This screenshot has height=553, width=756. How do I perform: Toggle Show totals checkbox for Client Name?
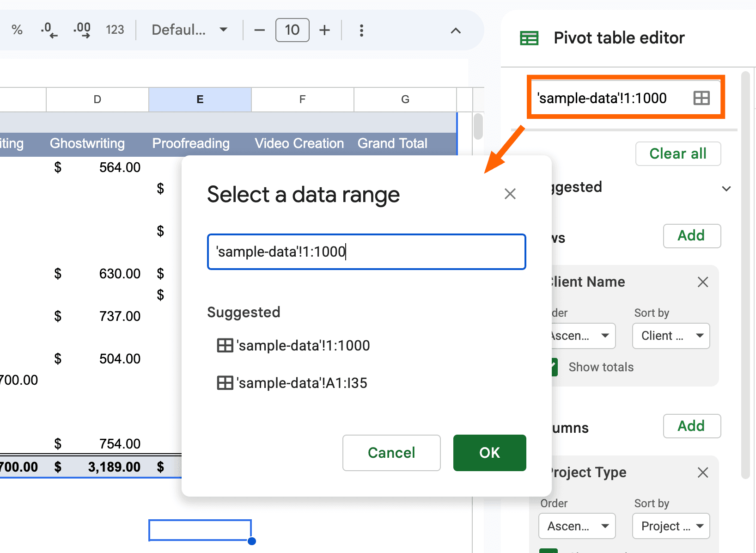pyautogui.click(x=554, y=367)
